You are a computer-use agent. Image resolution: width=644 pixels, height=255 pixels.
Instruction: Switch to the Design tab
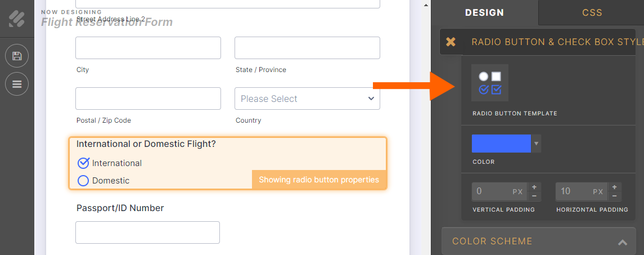pyautogui.click(x=484, y=12)
